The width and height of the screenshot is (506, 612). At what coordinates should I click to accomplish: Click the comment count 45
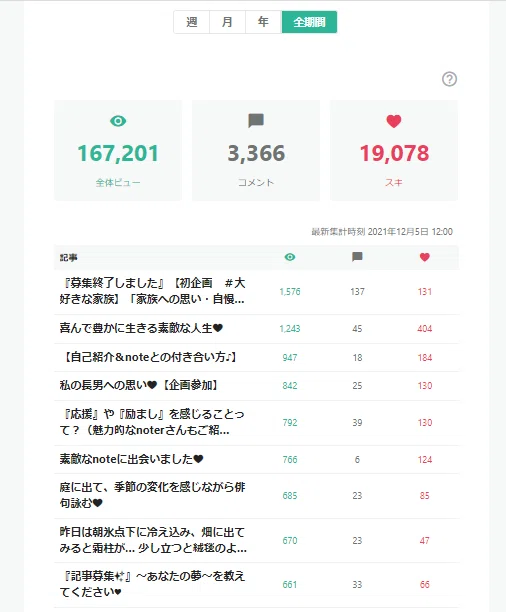click(x=357, y=329)
